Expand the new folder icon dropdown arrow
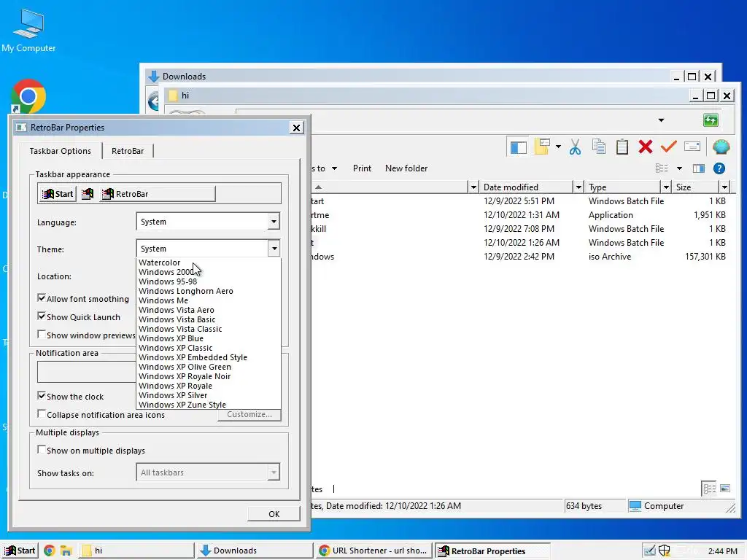 558,147
